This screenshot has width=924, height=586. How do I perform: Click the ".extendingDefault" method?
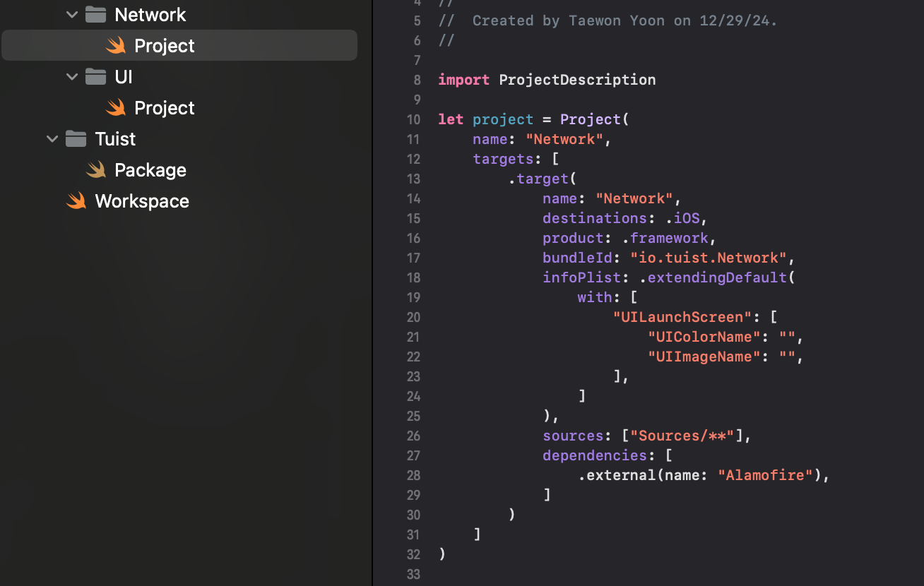click(713, 277)
